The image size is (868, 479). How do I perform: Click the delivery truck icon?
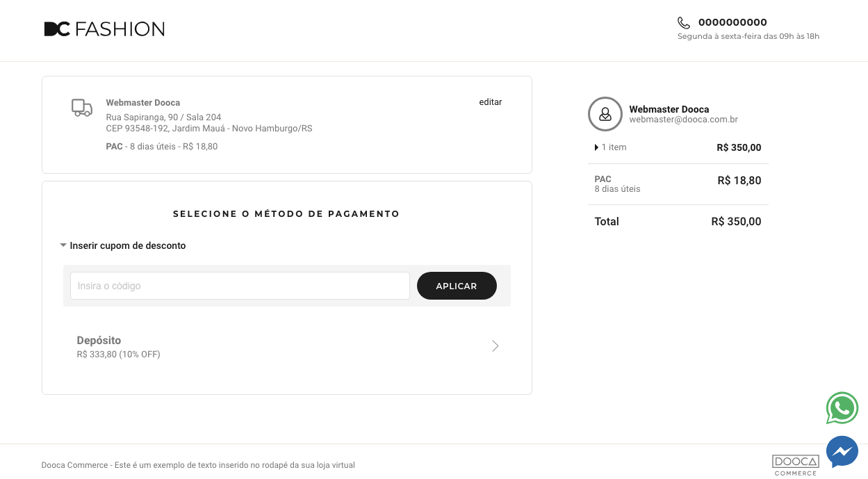tap(82, 108)
